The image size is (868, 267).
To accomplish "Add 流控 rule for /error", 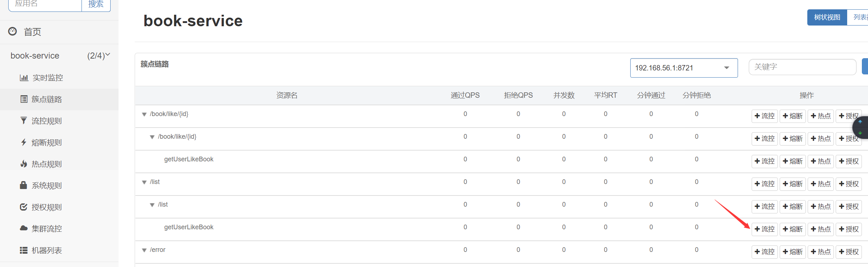I will (x=765, y=252).
